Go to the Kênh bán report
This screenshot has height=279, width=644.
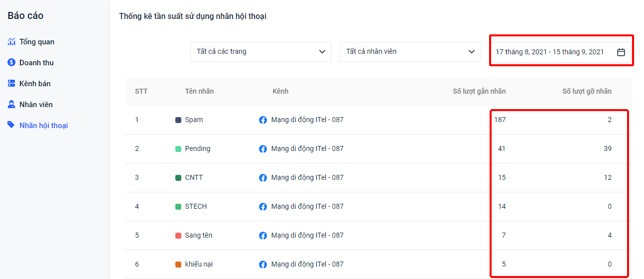coord(35,84)
